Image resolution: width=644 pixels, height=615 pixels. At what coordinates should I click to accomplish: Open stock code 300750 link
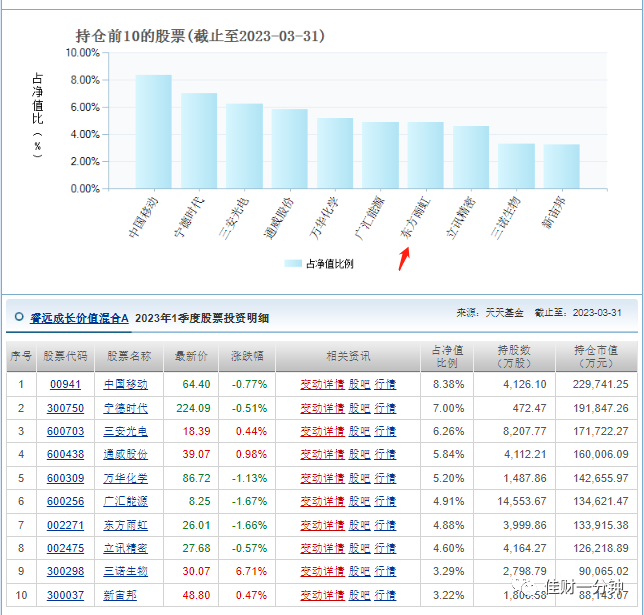tap(65, 408)
